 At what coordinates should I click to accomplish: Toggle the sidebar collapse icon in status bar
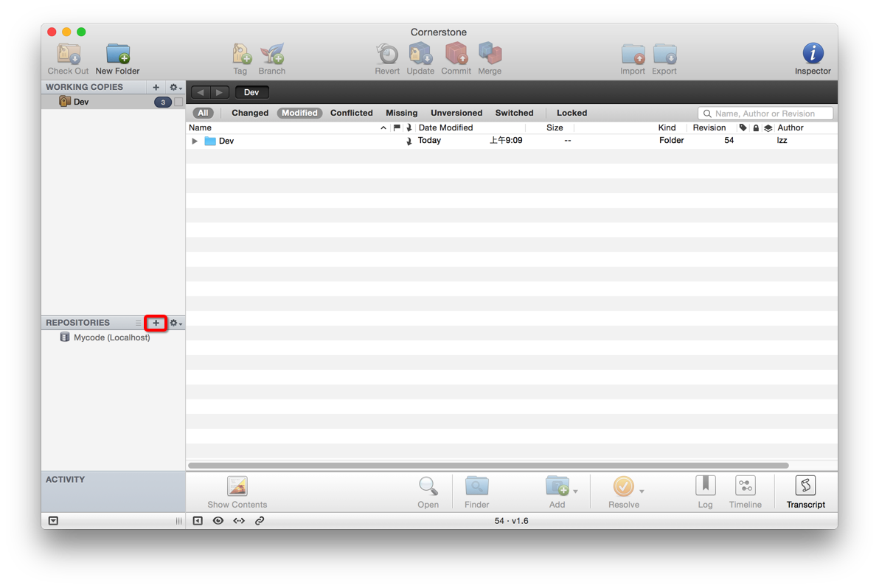[x=198, y=521]
